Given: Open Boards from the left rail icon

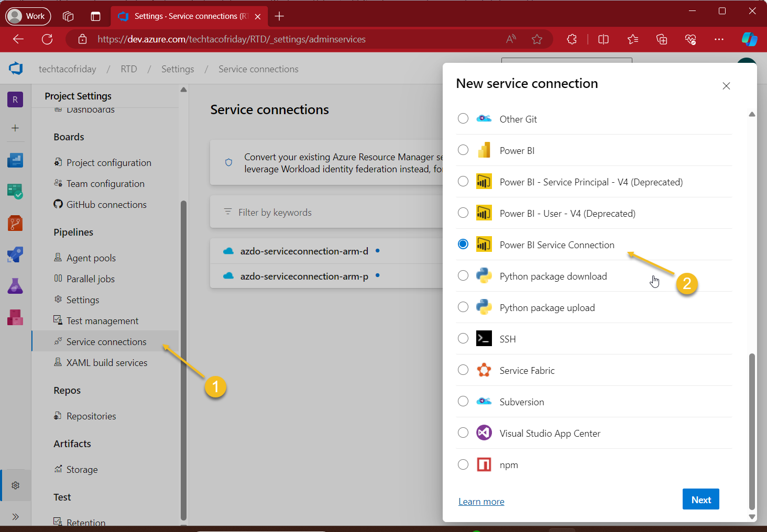Looking at the screenshot, I should (15, 192).
